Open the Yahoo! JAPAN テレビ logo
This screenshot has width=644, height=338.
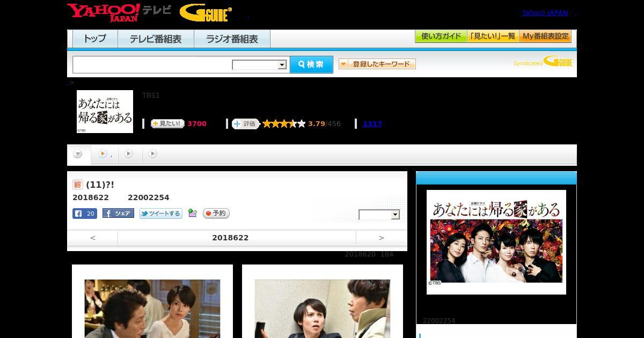point(119,12)
